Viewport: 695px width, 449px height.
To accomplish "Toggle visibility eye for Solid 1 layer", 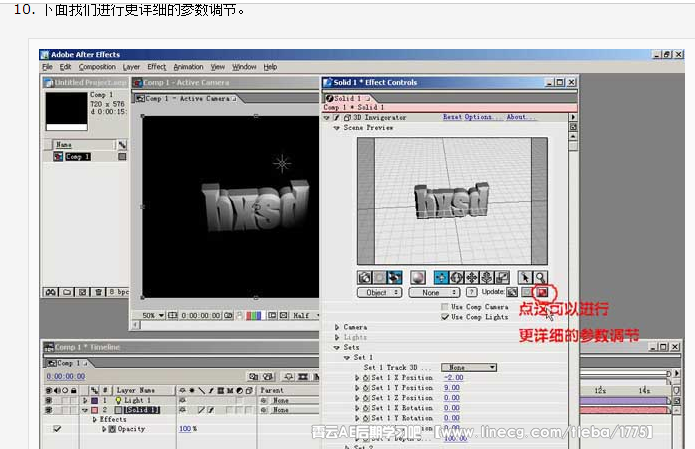I will click(49, 410).
